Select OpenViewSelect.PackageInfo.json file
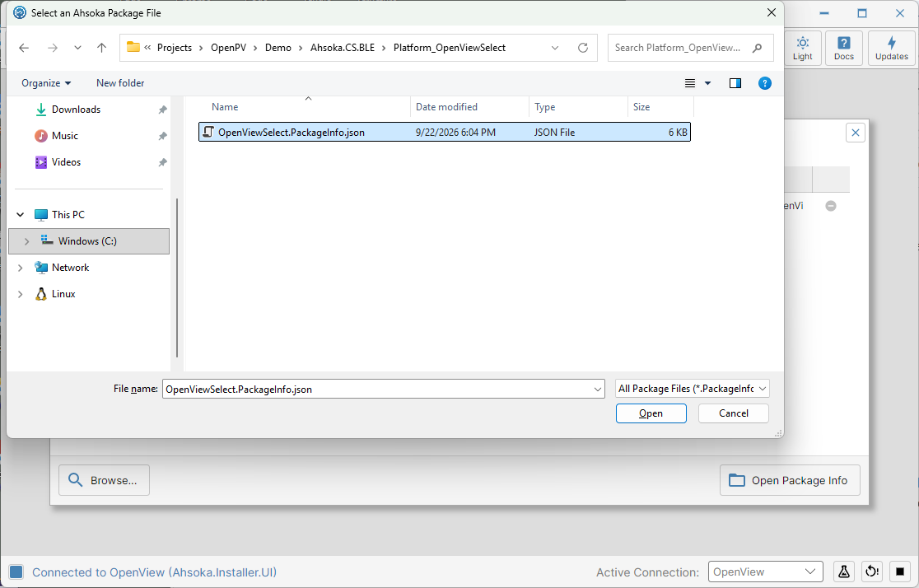The width and height of the screenshot is (919, 588). pos(444,132)
